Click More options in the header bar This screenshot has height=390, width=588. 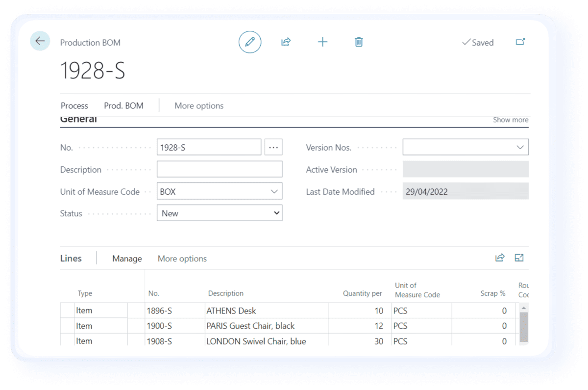(199, 105)
